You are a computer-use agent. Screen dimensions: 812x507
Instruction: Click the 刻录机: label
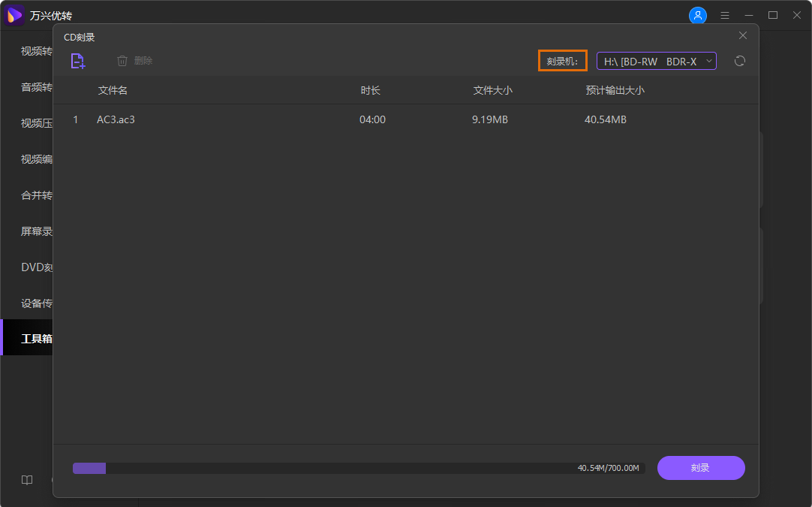click(562, 61)
